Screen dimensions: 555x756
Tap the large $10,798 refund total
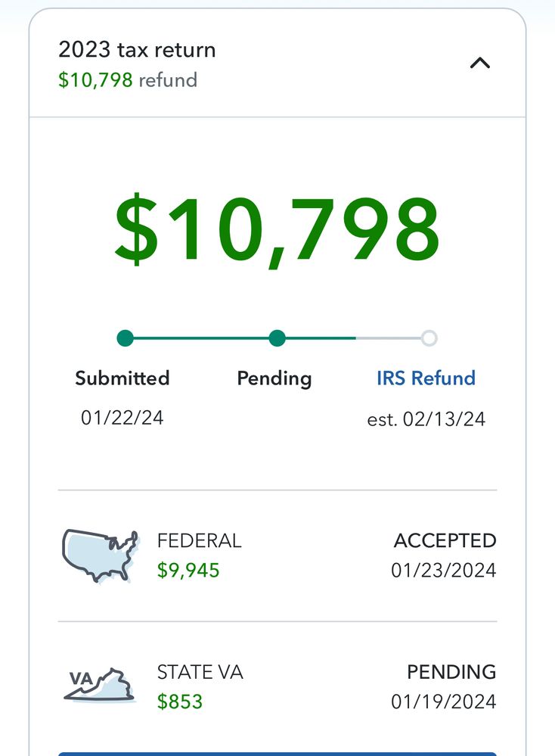[x=277, y=229]
